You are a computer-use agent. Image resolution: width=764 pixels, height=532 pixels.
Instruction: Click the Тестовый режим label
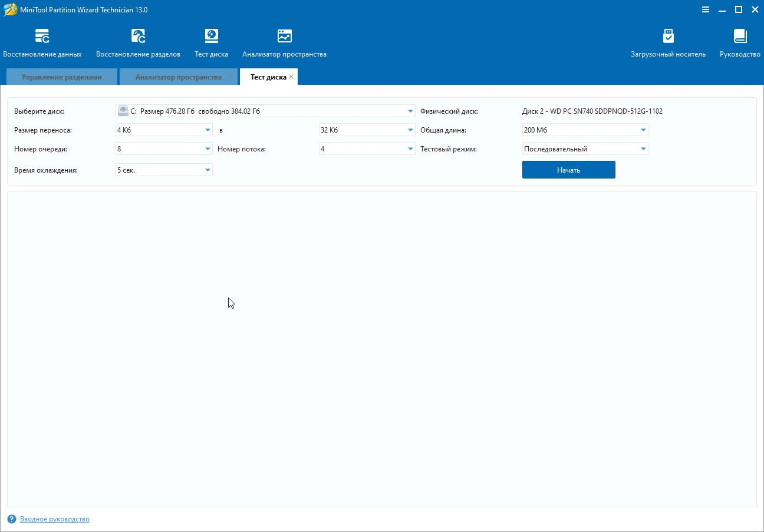coord(448,149)
